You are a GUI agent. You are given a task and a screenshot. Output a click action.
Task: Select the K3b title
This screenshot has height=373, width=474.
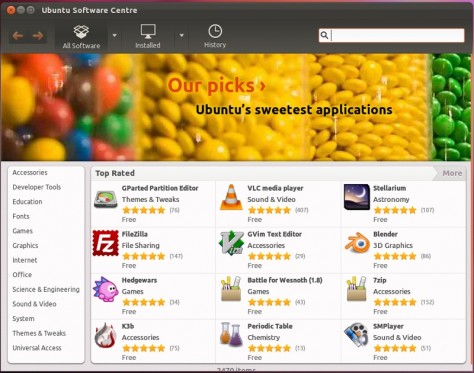click(x=128, y=326)
